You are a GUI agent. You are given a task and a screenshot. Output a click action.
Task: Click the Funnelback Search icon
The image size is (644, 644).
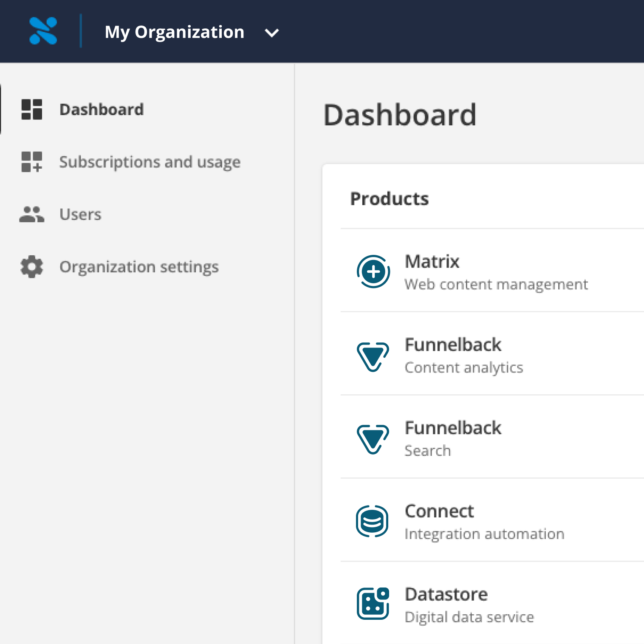[373, 439]
